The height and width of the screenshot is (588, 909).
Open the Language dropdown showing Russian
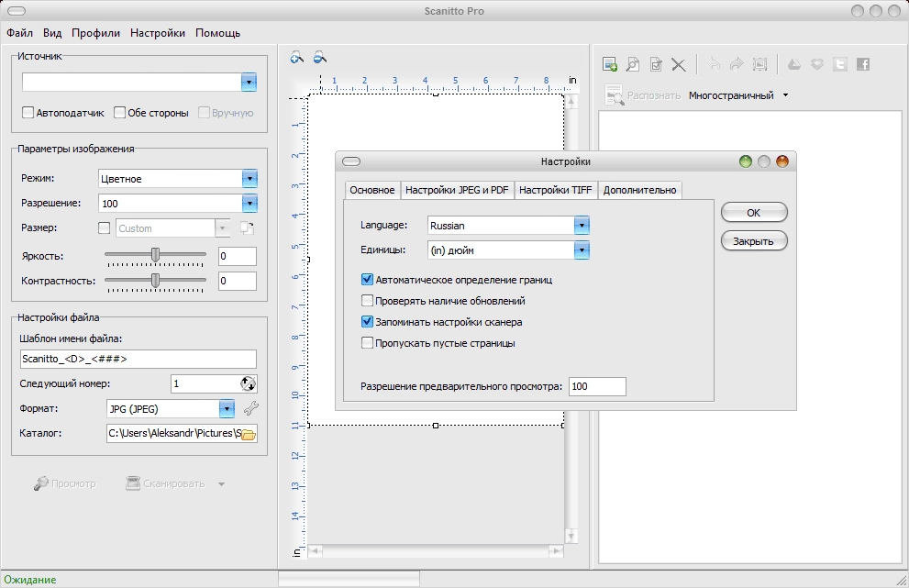pyautogui.click(x=582, y=226)
